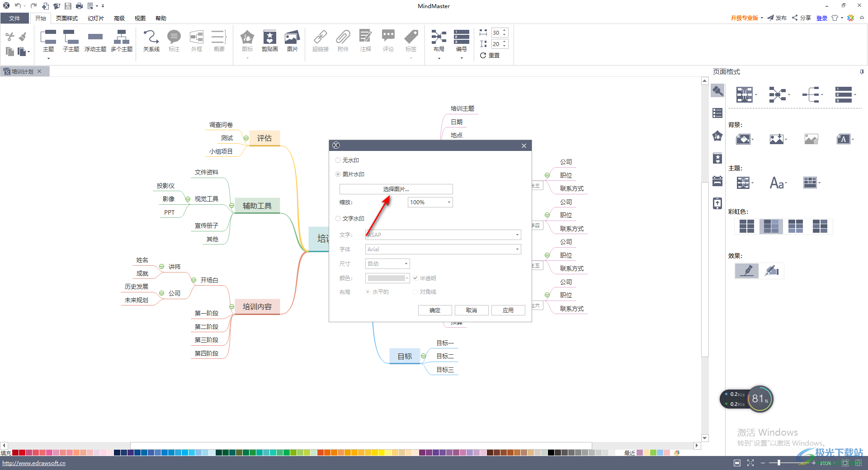Expand the first layout style dropdown
868x470 pixels.
point(756,95)
